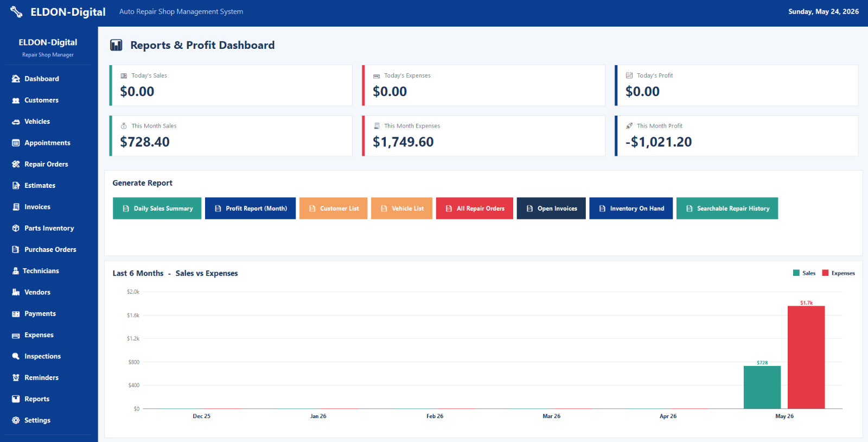
Task: Click the Vendors building icon
Action: (16, 292)
